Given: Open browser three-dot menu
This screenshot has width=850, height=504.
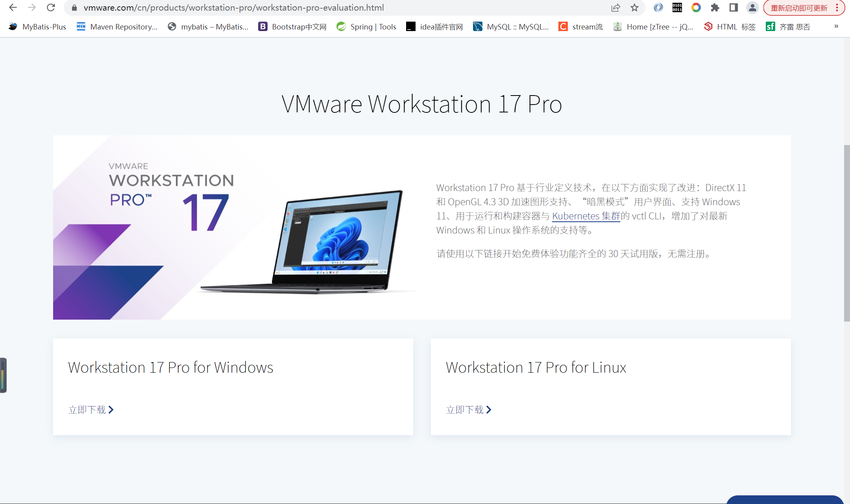Looking at the screenshot, I should [x=837, y=8].
